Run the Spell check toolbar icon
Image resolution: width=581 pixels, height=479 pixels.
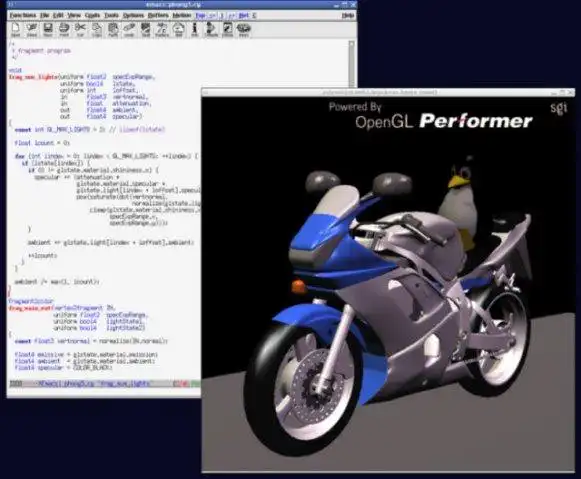pos(146,30)
